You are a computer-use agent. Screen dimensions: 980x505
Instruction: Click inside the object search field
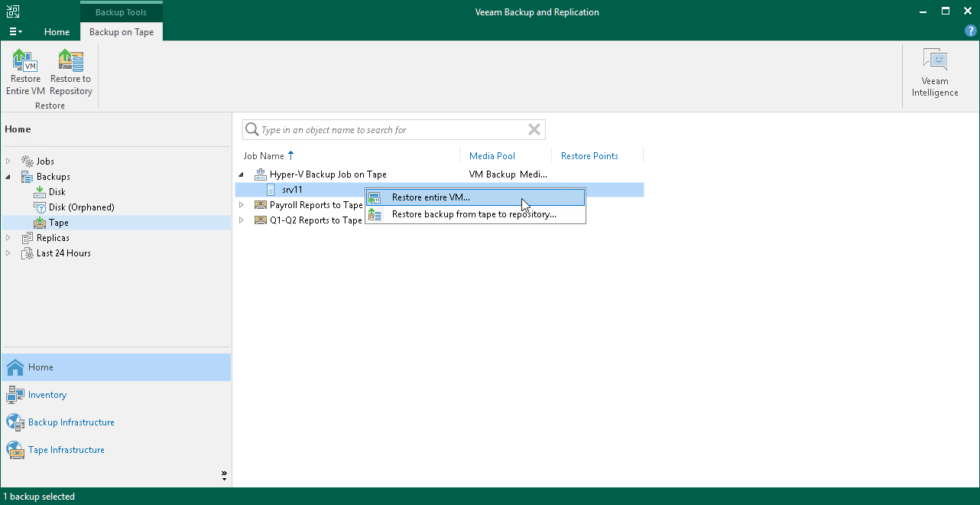390,129
